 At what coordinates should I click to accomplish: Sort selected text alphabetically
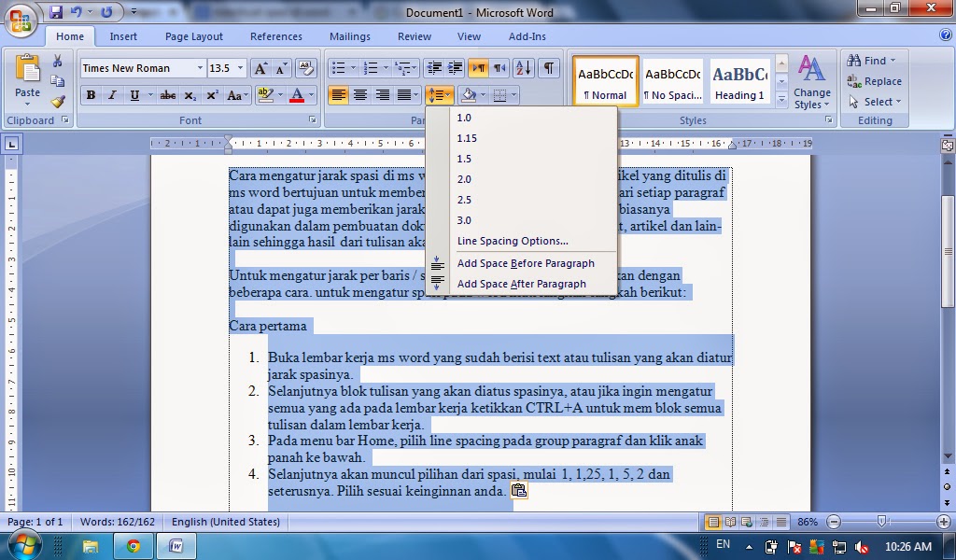(x=523, y=67)
